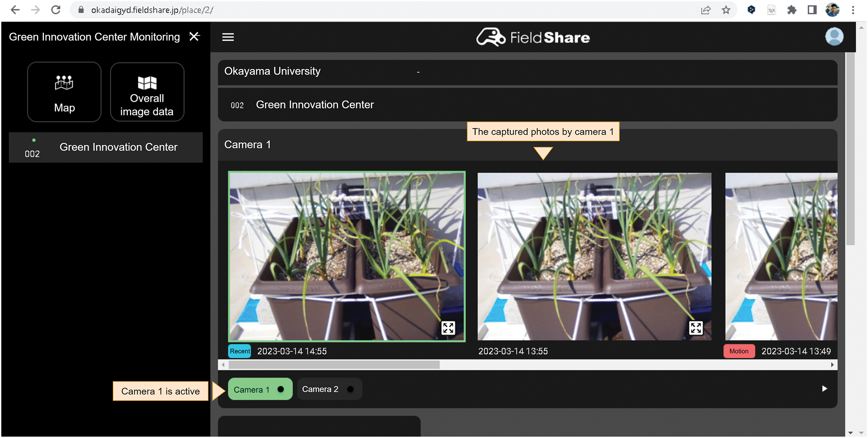Close the Green Innovation Center Monitoring sidebar
868x438 pixels.
click(x=195, y=36)
